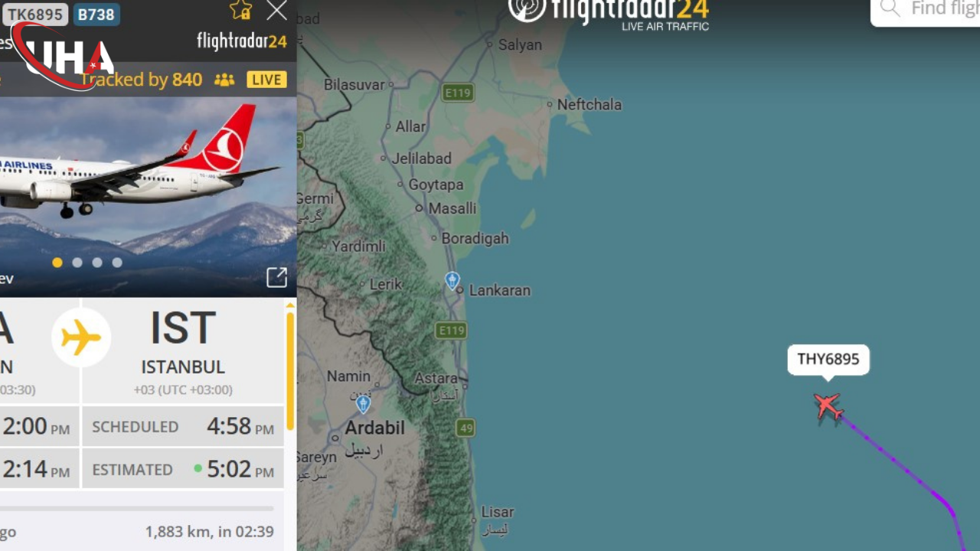This screenshot has width=980, height=551.
Task: Click the B738 aircraft type badge
Action: tap(96, 15)
